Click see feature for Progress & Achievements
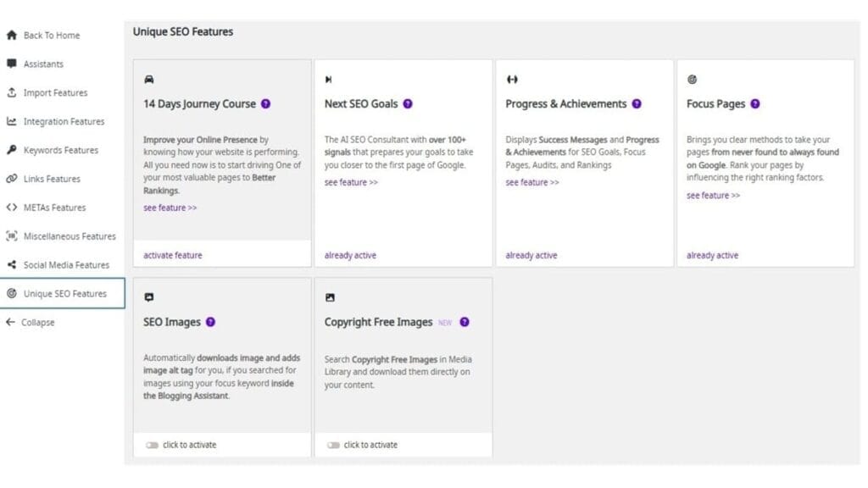This screenshot has width=868, height=488. pyautogui.click(x=532, y=182)
